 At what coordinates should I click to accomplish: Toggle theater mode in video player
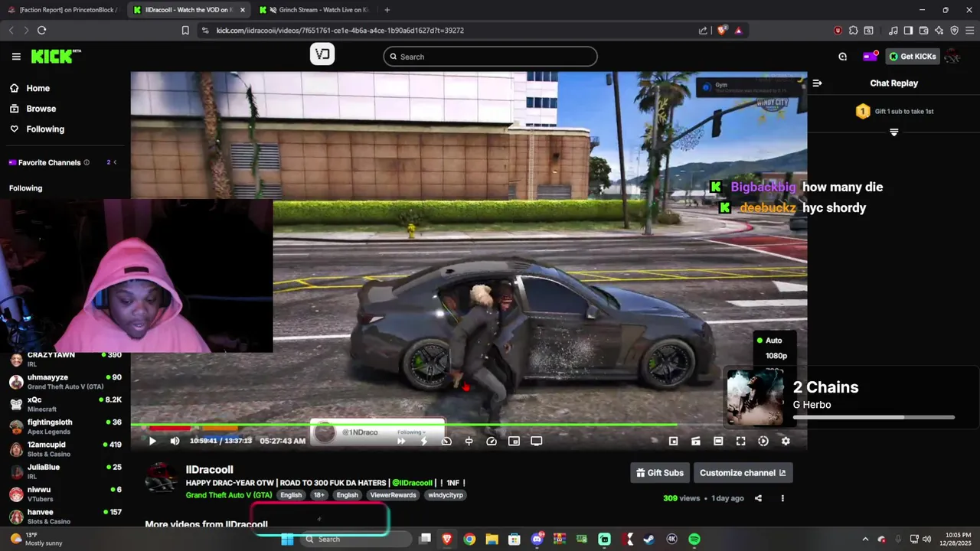tap(718, 441)
